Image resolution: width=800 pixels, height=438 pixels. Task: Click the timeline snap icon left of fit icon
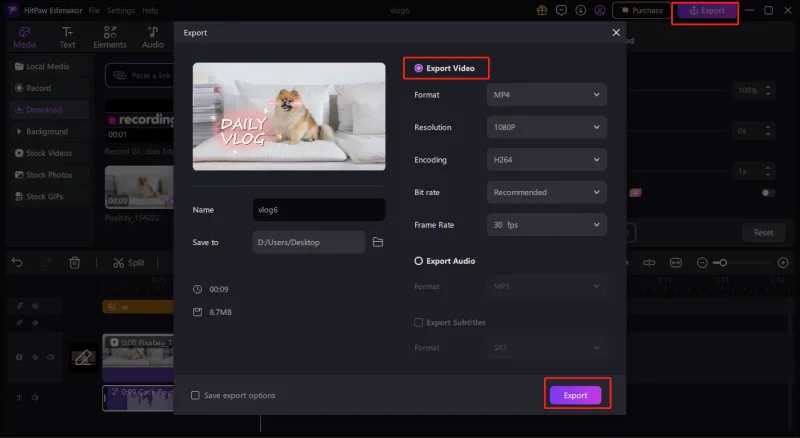tap(649, 262)
